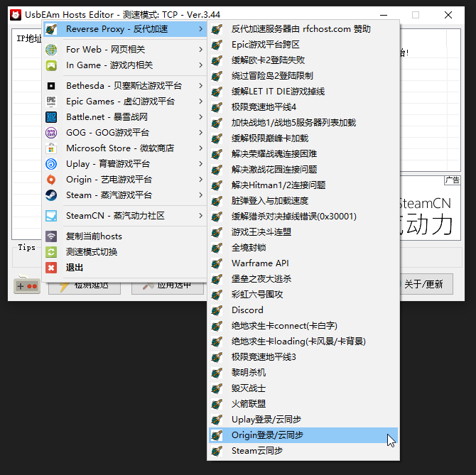Click the Steam logo icon
The width and height of the screenshot is (476, 475).
51,195
